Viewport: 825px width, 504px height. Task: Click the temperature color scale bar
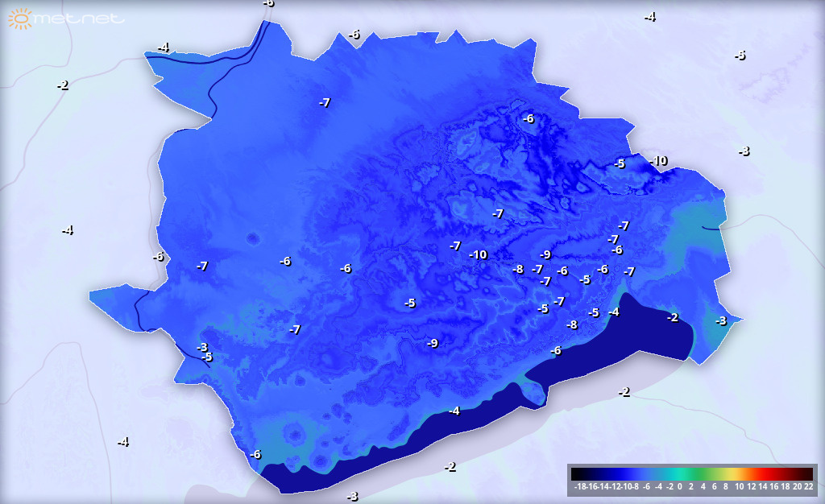tap(691, 474)
